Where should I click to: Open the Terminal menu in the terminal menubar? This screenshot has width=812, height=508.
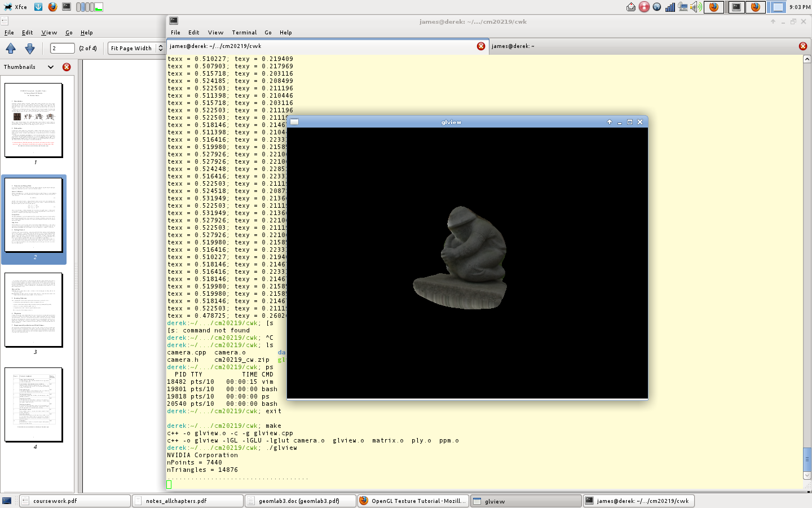tap(244, 33)
